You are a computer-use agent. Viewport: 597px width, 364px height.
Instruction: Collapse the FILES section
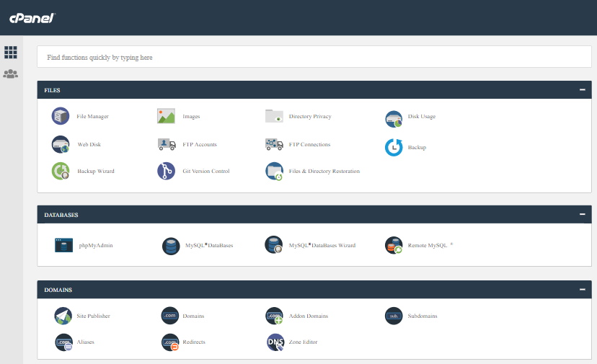click(582, 90)
